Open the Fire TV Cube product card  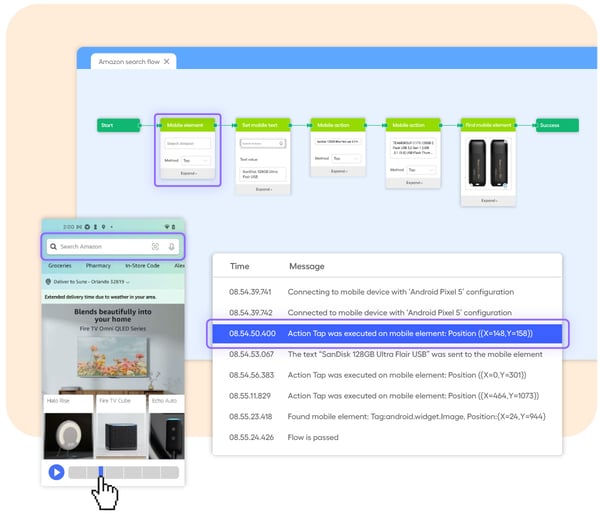[121, 427]
